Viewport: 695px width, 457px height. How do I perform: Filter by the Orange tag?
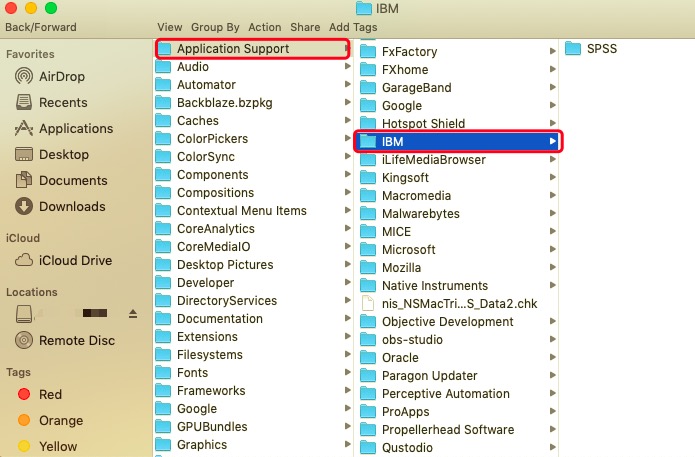(50, 420)
